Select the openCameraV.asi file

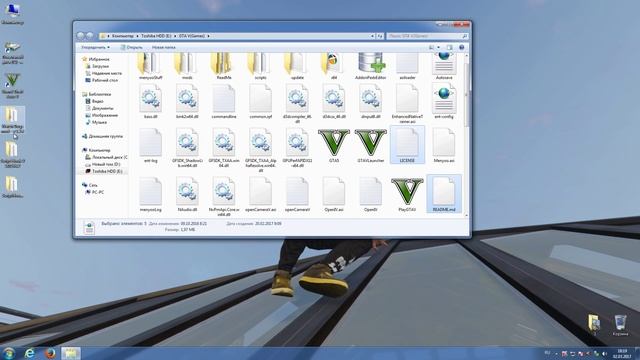click(260, 194)
